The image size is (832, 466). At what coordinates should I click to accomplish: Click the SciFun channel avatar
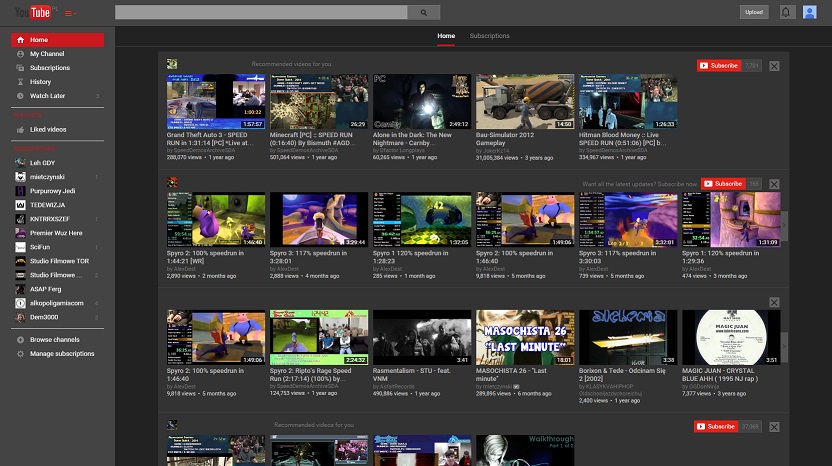point(20,247)
